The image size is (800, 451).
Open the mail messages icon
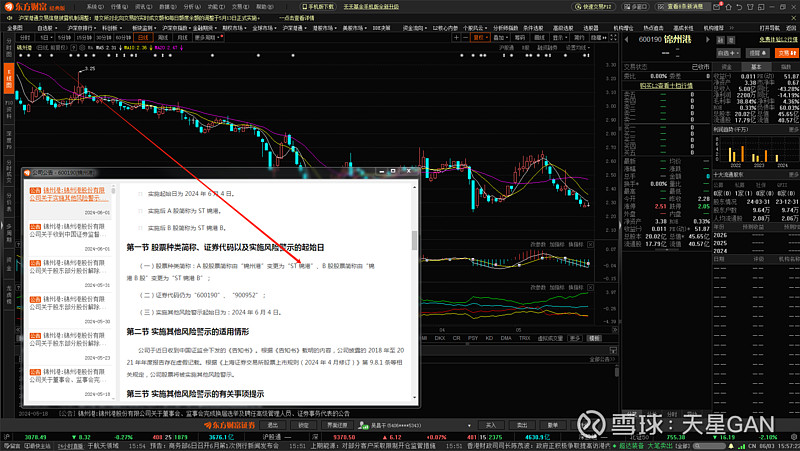tap(716, 7)
